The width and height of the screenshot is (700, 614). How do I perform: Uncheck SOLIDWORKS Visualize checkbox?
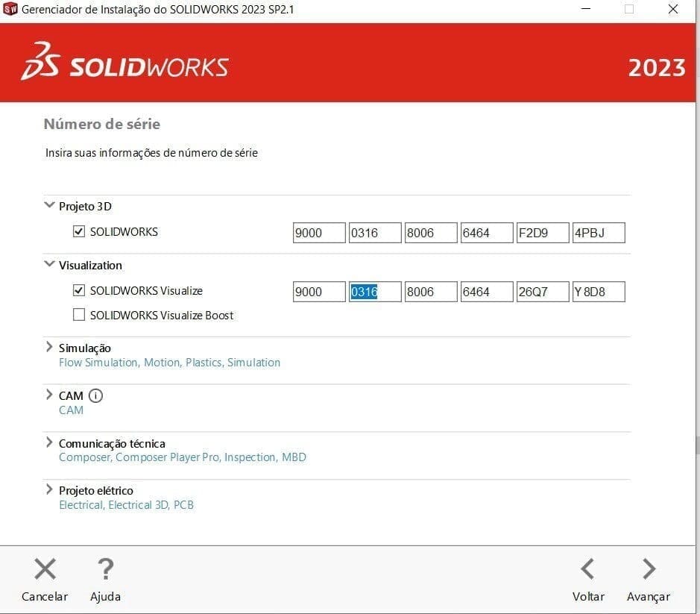[x=79, y=290]
